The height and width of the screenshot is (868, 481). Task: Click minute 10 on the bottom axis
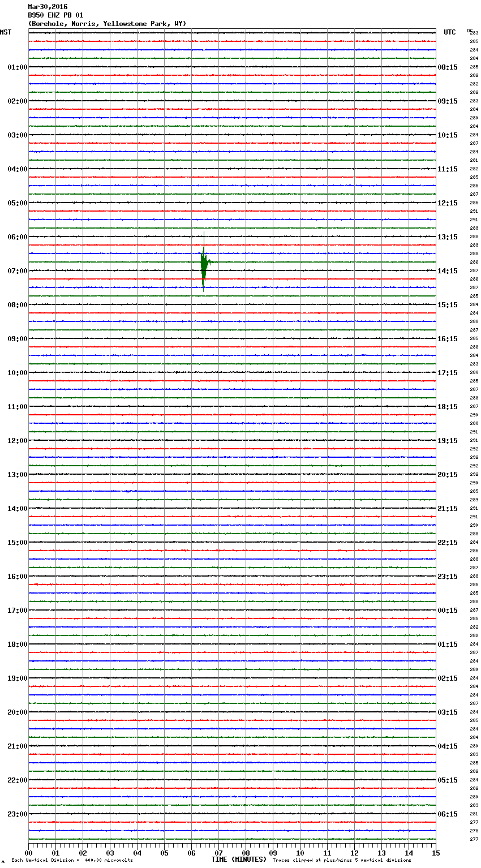click(300, 853)
